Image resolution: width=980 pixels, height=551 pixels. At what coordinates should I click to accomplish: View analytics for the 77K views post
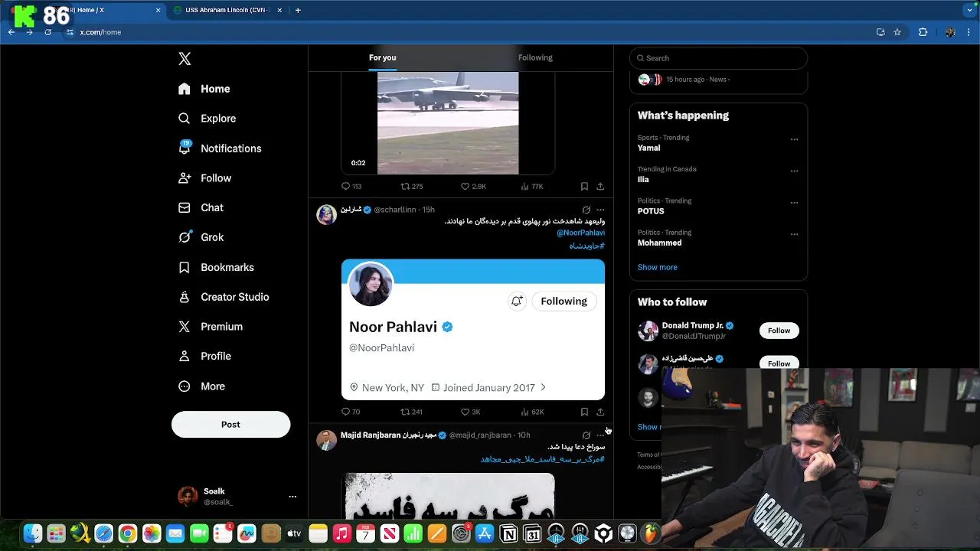(x=532, y=186)
